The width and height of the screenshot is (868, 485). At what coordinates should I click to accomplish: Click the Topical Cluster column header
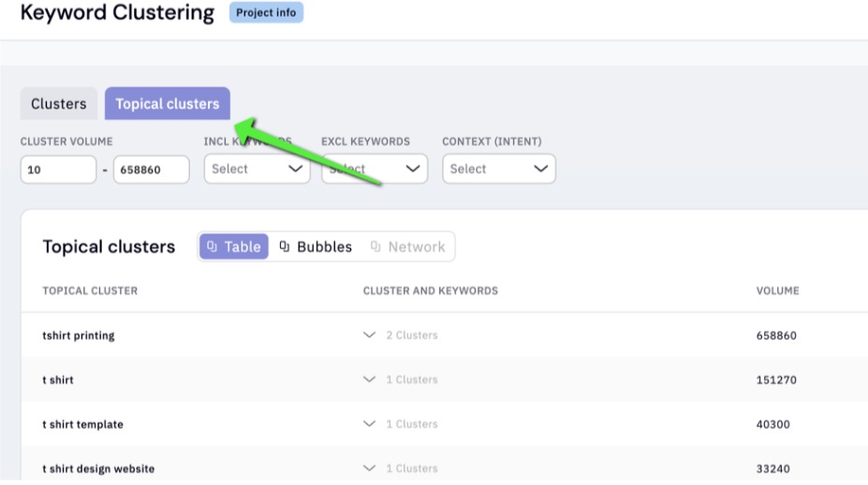(x=90, y=291)
